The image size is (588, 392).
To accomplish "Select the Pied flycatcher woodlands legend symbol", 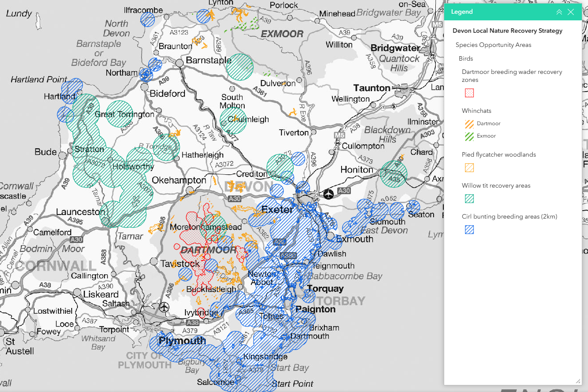I will 469,168.
